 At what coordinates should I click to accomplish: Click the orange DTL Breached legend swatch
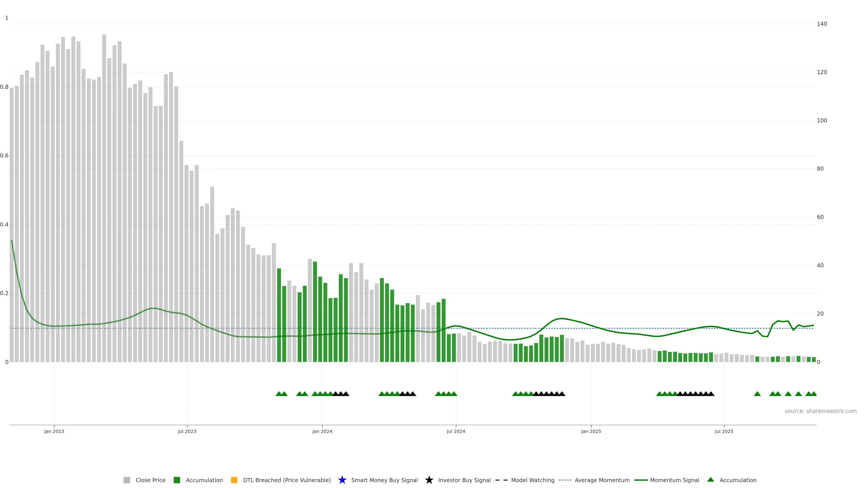(234, 480)
